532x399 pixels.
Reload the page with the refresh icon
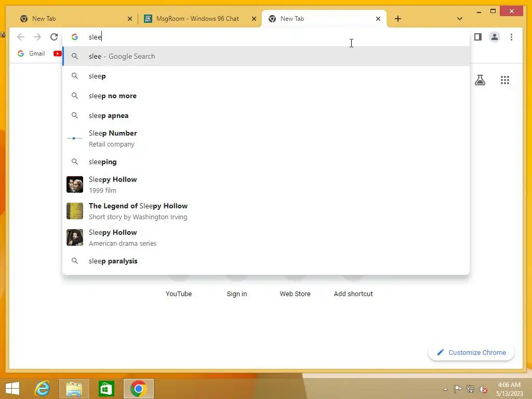pos(54,37)
